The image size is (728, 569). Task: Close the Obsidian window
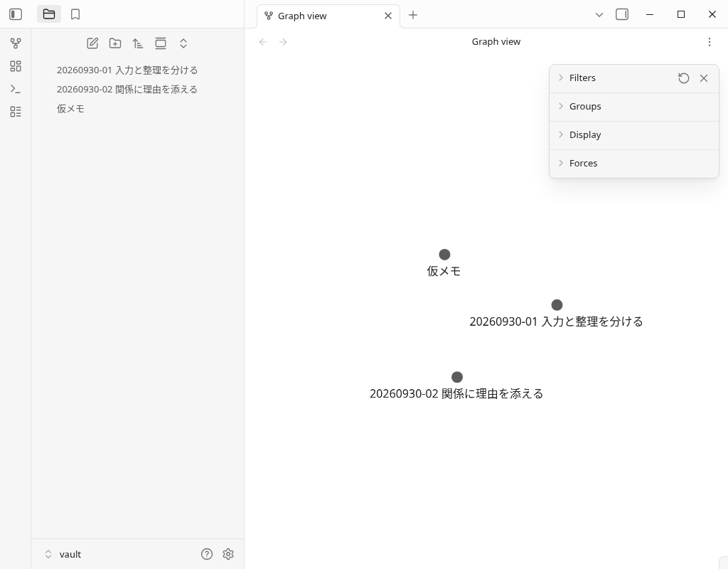click(712, 14)
